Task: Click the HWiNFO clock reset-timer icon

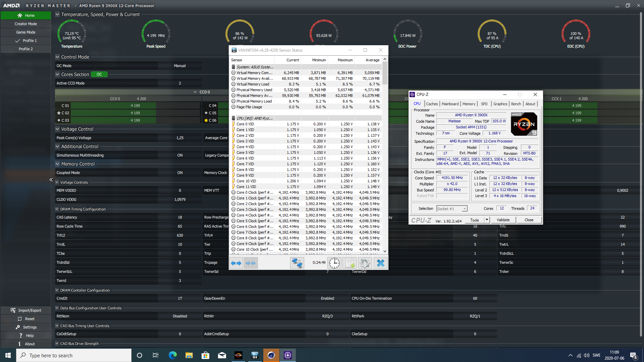Action: [x=334, y=263]
